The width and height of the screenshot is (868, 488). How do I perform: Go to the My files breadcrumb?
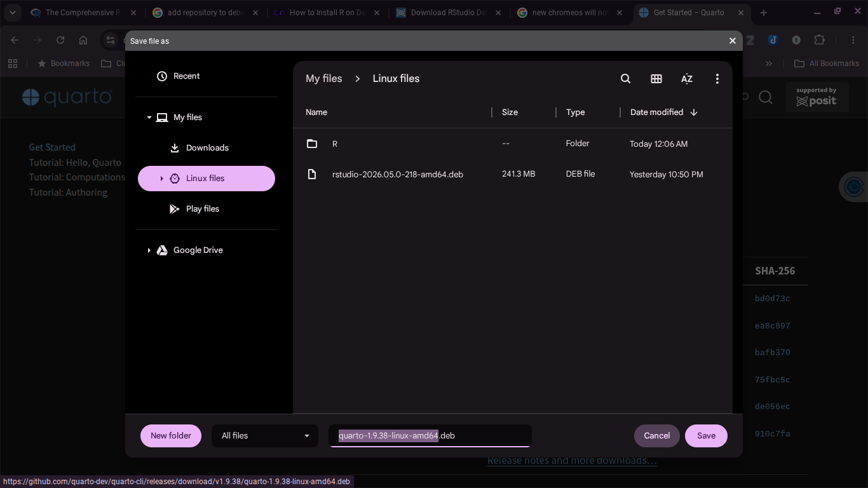point(324,79)
